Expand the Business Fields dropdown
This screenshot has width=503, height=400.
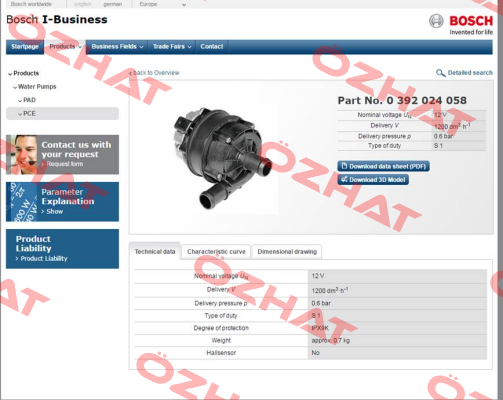pyautogui.click(x=117, y=47)
